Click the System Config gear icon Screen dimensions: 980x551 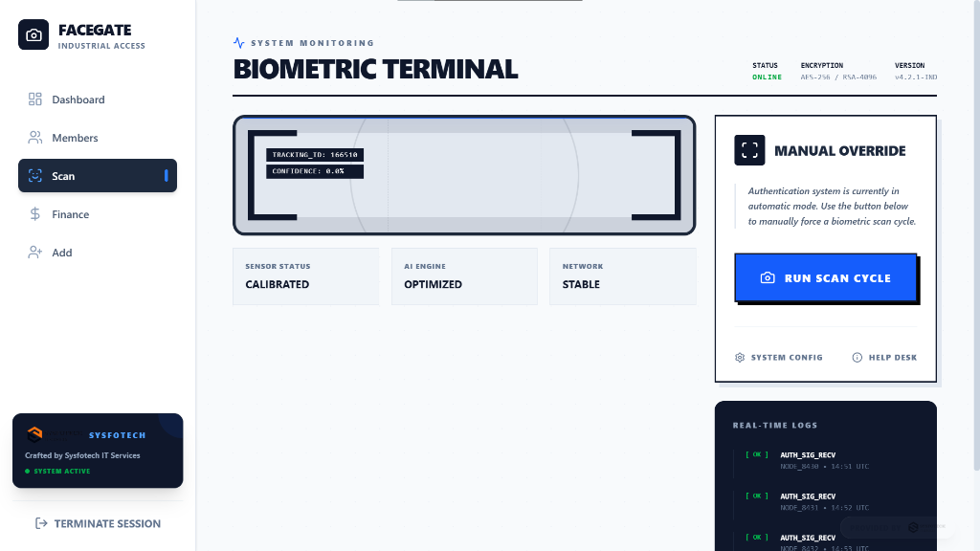(740, 358)
